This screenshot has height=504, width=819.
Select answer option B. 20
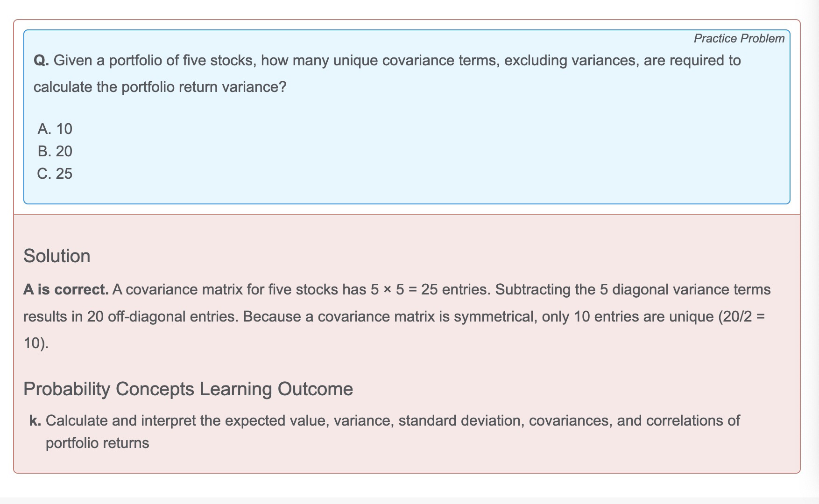(55, 151)
